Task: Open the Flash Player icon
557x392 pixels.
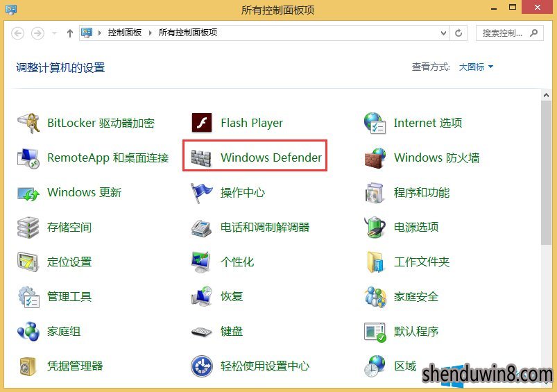Action: pyautogui.click(x=201, y=123)
